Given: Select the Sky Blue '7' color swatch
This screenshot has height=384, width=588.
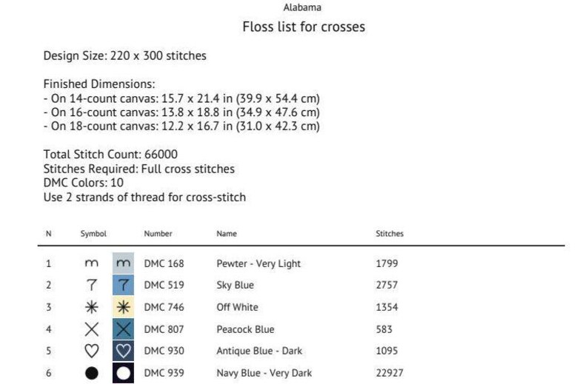Looking at the screenshot, I should coord(123,285).
